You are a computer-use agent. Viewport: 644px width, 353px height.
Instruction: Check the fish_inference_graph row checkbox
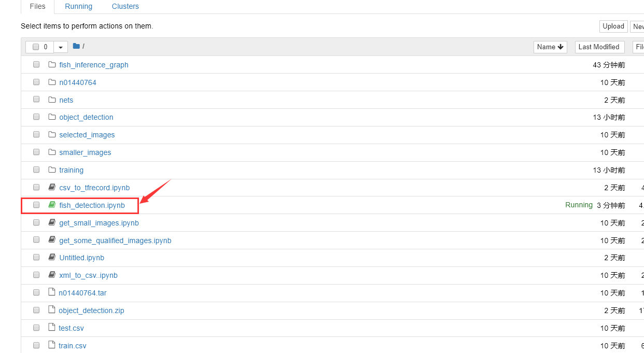36,65
